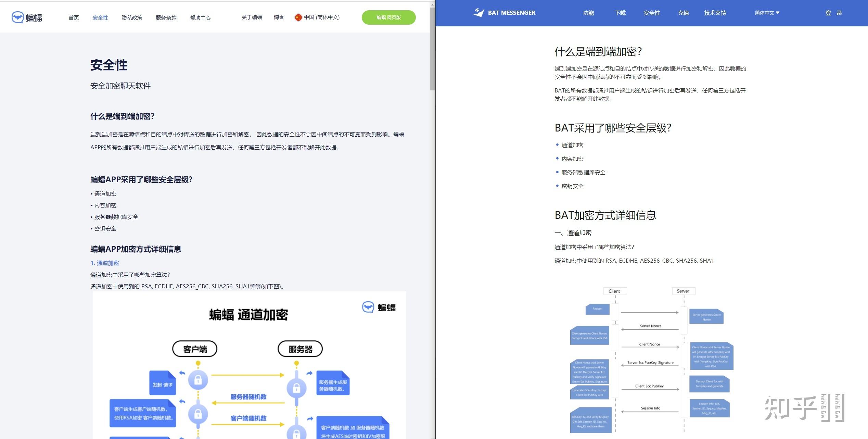Image resolution: width=868 pixels, height=439 pixels.
Task: Click the 1. 通道加密 blue heading link
Action: pos(104,263)
